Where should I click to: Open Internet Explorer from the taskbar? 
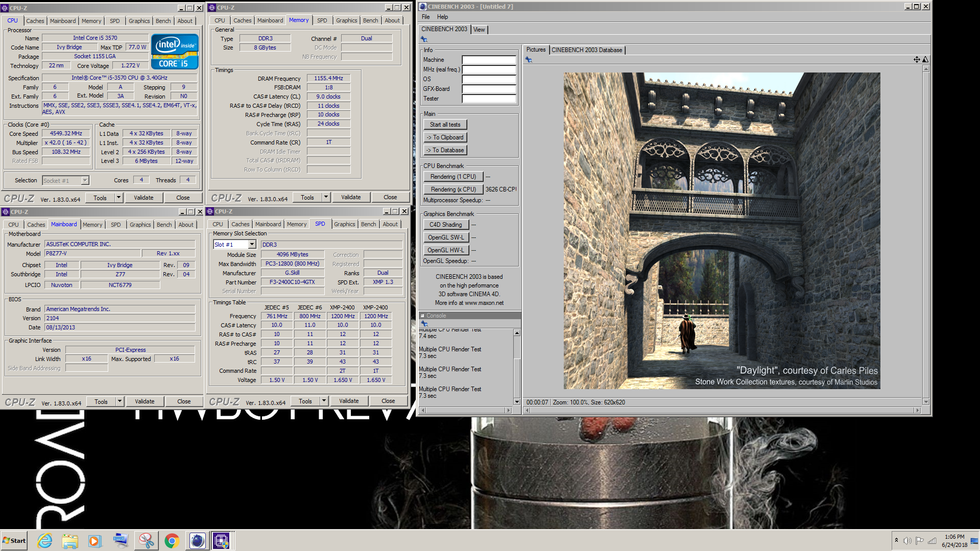coord(45,540)
